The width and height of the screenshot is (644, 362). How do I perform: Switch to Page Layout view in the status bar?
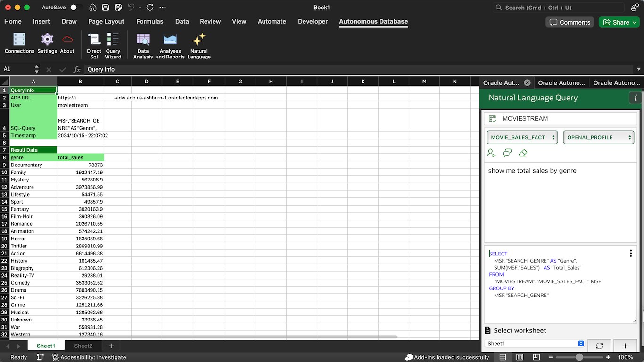tap(520, 357)
